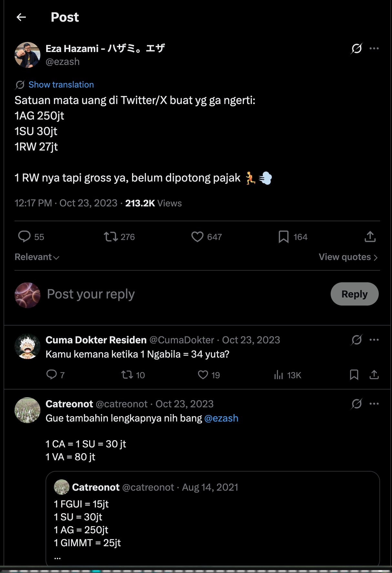
Task: Open more options on the main post
Action: click(x=374, y=48)
